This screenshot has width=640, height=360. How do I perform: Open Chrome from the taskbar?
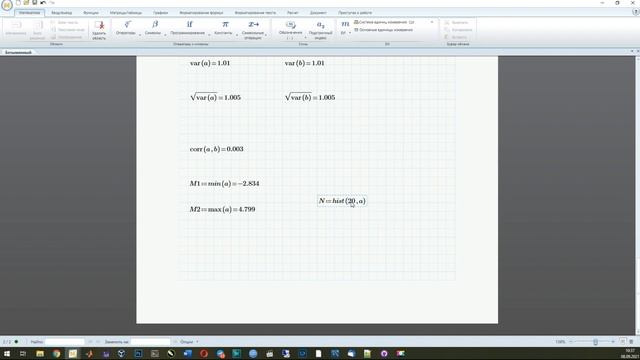pyautogui.click(x=56, y=353)
